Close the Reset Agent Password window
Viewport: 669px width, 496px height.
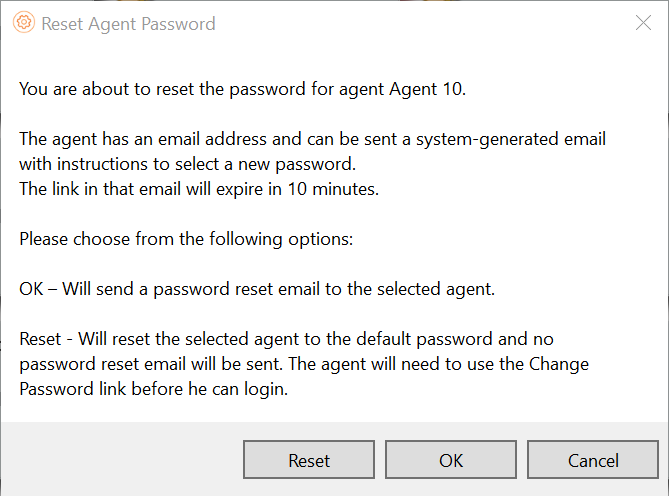coord(643,23)
